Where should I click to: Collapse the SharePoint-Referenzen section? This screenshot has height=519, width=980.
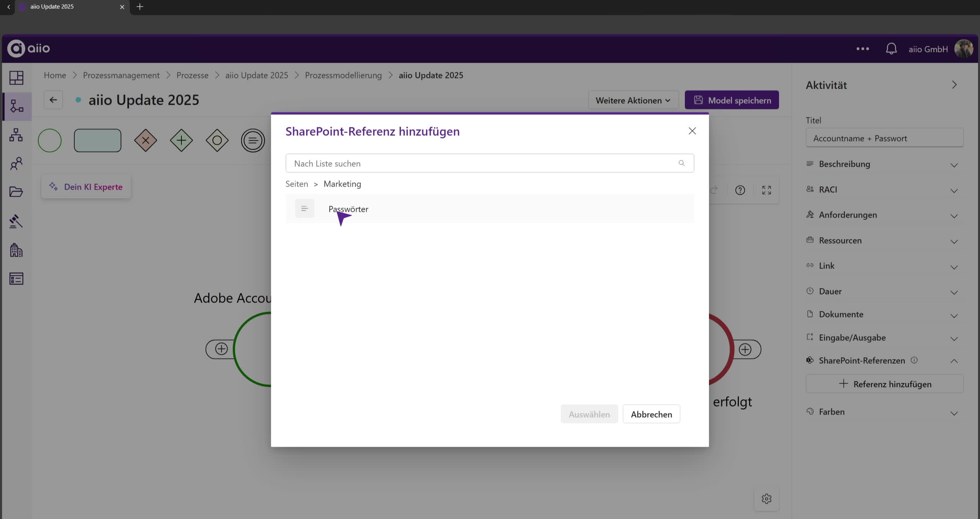(954, 361)
